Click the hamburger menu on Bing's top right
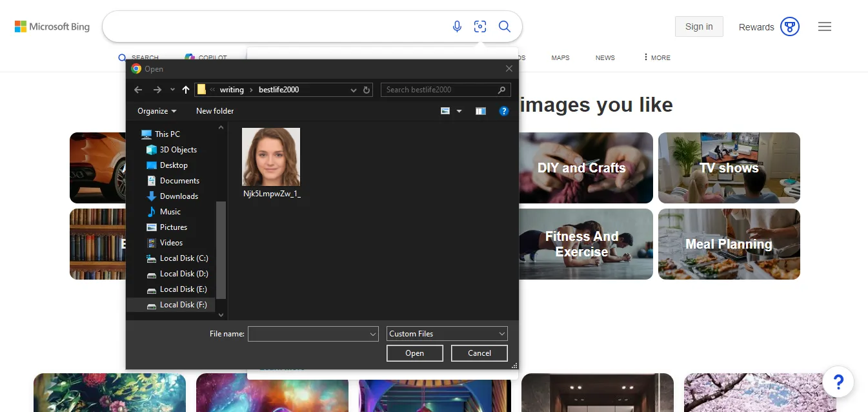Screen dimensions: 868x412 tap(824, 26)
